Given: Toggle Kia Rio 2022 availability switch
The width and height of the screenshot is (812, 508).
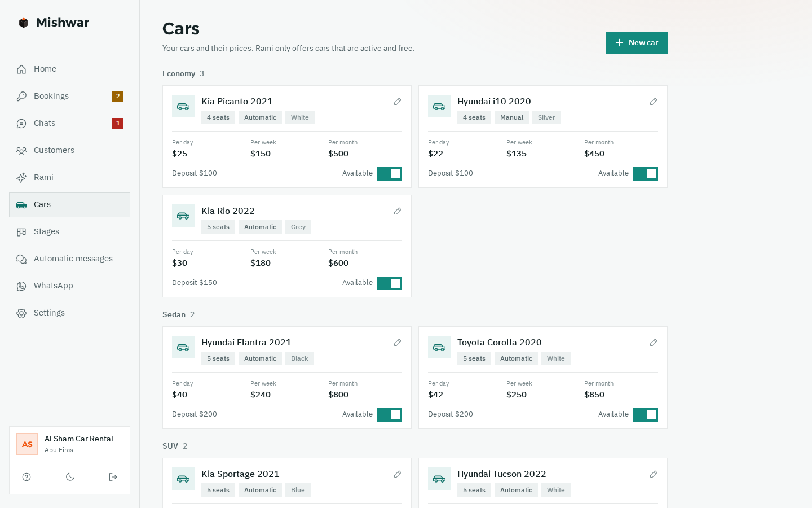Looking at the screenshot, I should (390, 283).
